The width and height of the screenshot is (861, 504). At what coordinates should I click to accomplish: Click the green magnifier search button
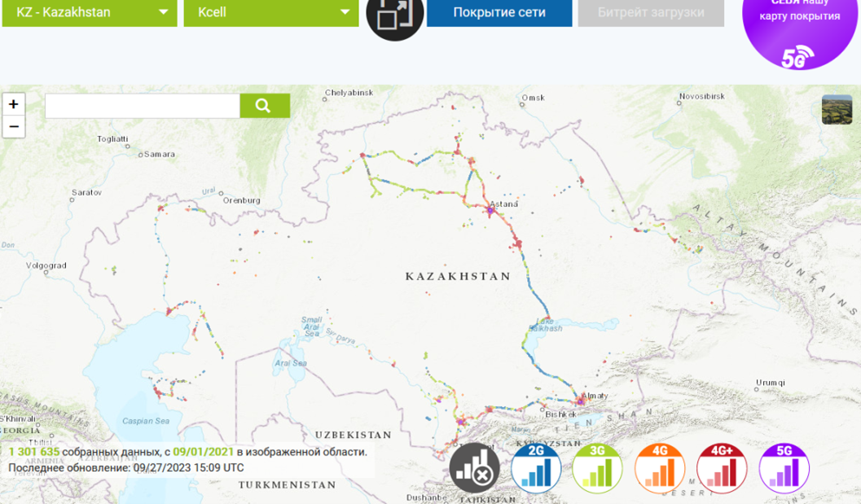click(265, 106)
